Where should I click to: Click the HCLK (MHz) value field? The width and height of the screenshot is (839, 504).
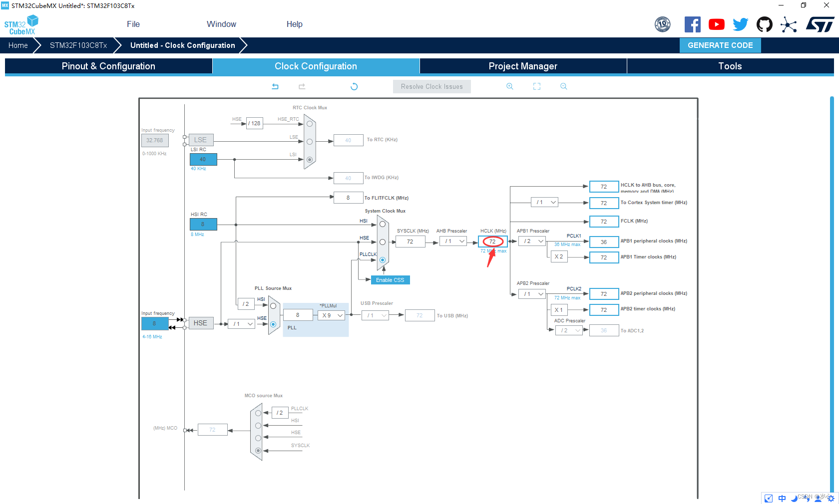493,242
